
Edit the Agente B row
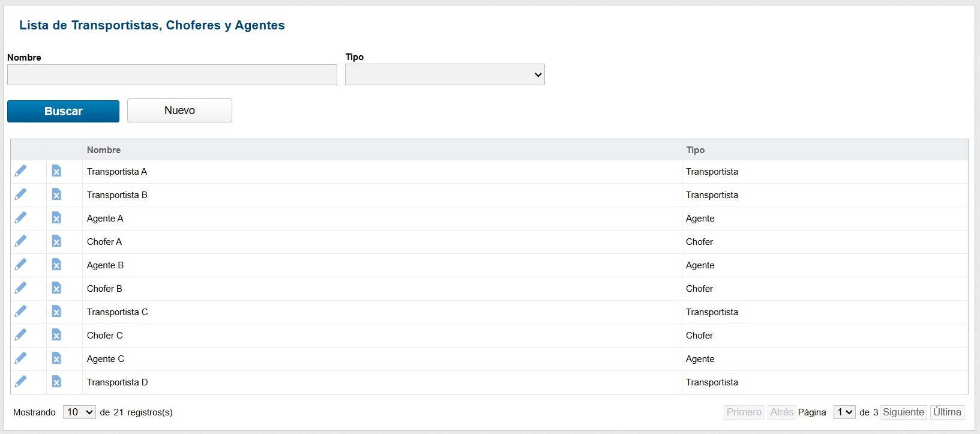(20, 265)
